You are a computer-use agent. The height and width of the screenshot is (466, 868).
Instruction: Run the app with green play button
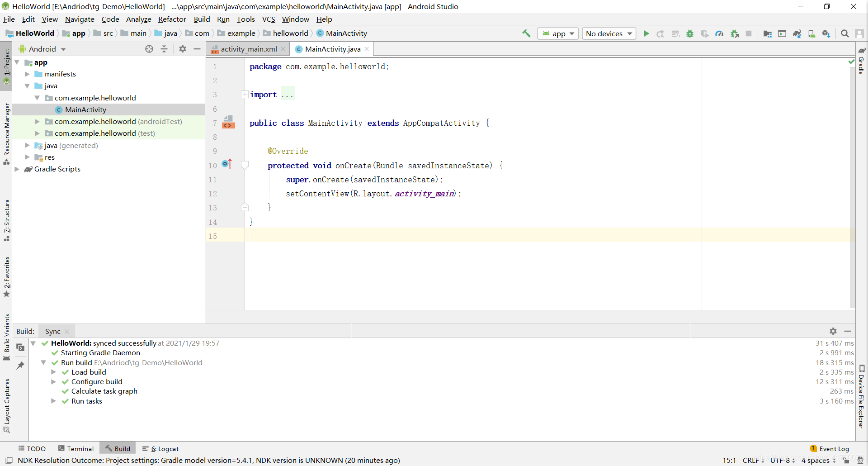tap(646, 33)
